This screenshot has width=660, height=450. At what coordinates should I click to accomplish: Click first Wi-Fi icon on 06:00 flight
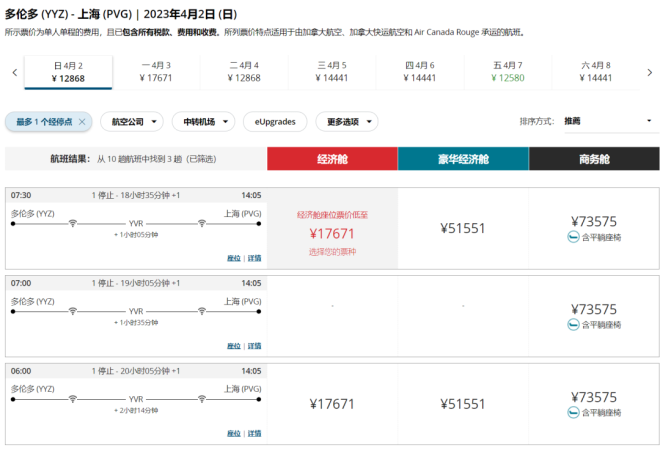tap(73, 397)
